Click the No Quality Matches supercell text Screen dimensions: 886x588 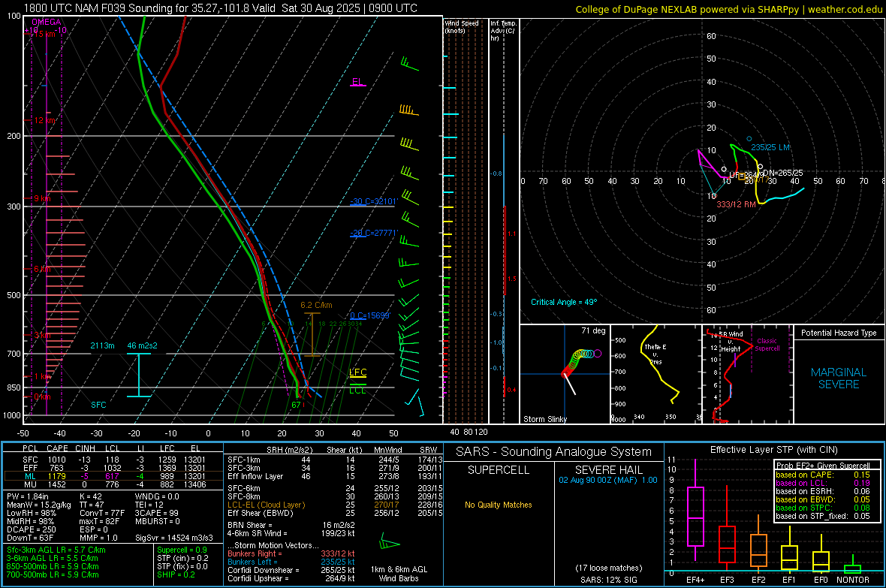(x=499, y=505)
